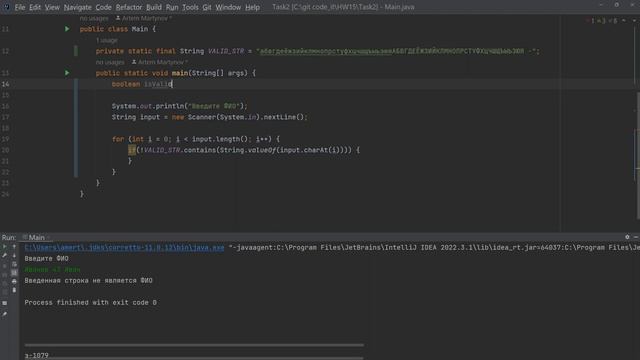Run main method from gutter arrow

point(67,73)
